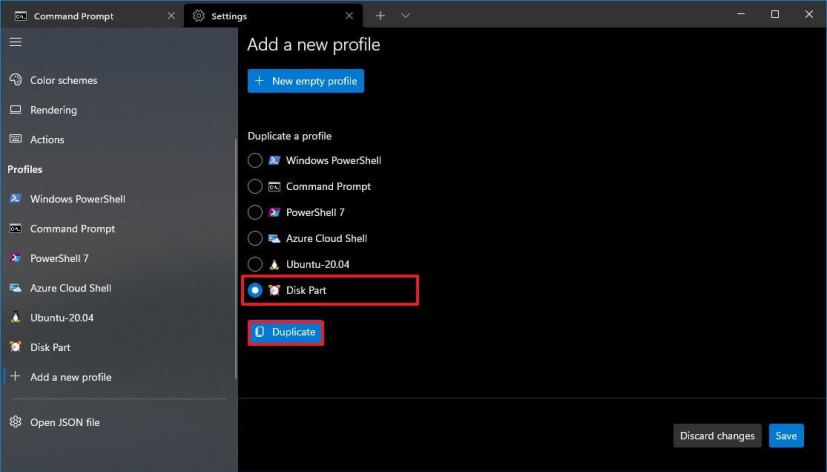Select Windows PowerShell radio button to duplicate
Image resolution: width=827 pixels, height=472 pixels.
255,160
